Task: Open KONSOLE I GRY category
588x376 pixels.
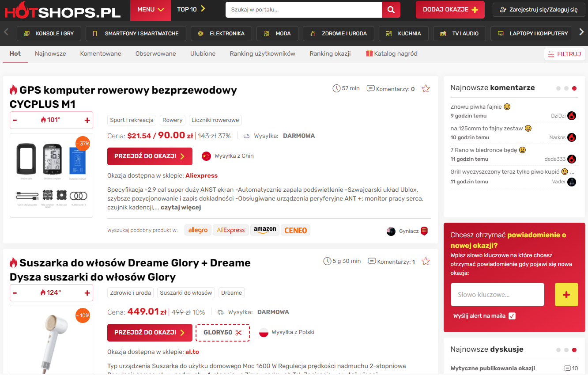Action: [x=49, y=34]
